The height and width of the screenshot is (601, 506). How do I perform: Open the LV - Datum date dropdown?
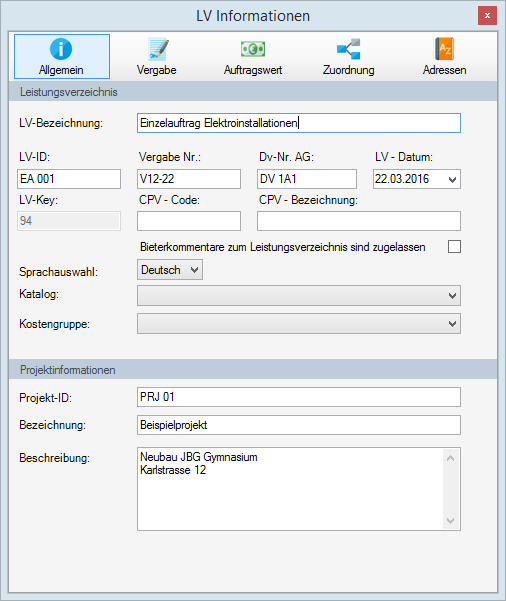(x=452, y=179)
